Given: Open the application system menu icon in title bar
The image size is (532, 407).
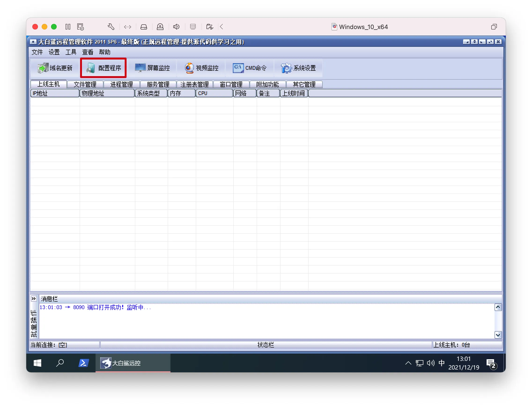Looking at the screenshot, I should click(x=33, y=42).
